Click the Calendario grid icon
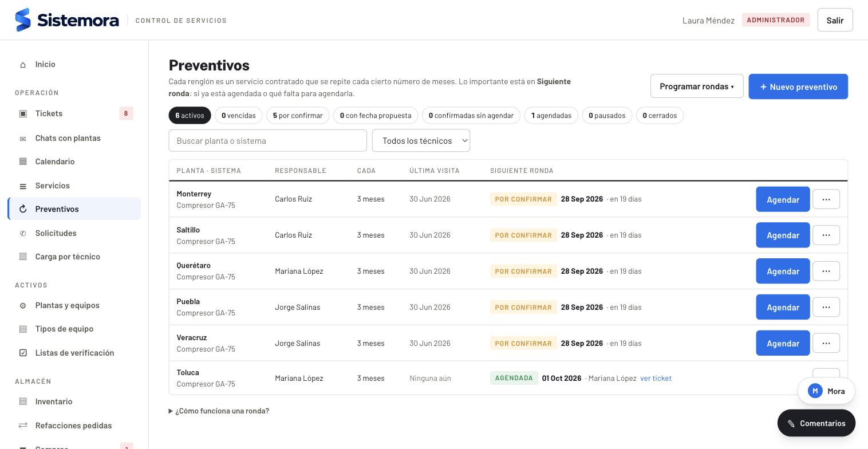Screen dimensions: 868x449 [x=23, y=162]
